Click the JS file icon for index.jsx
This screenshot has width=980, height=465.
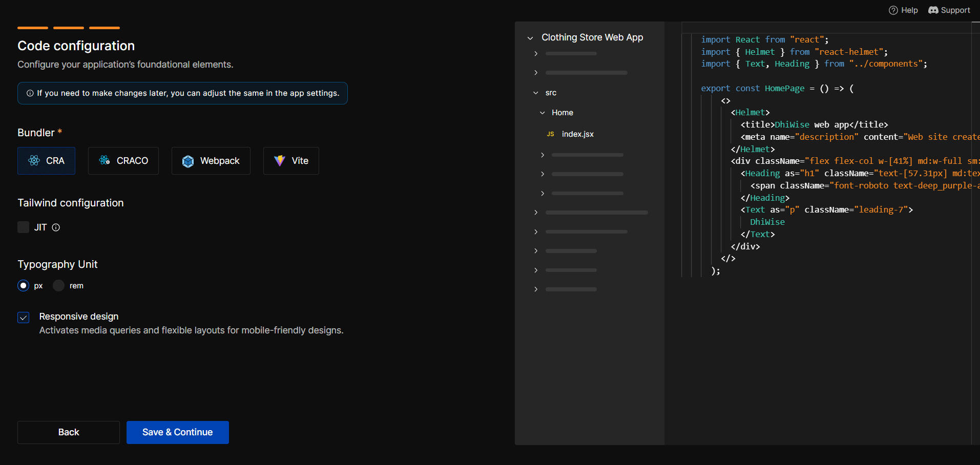click(x=551, y=134)
